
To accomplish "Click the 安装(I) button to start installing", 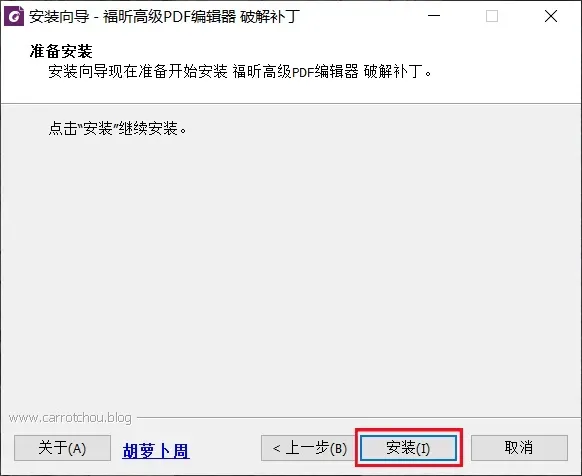I will pos(408,448).
